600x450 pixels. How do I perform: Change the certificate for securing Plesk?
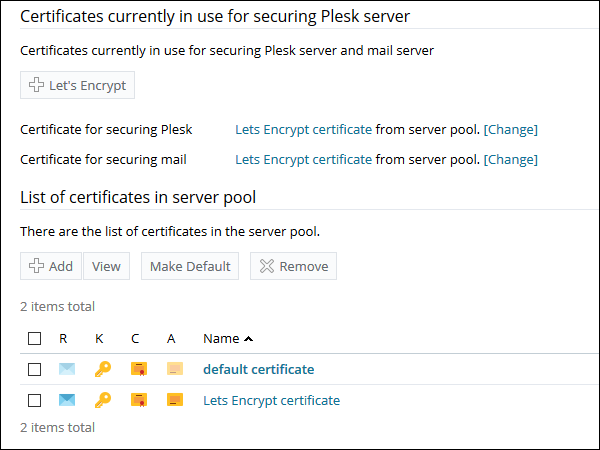click(511, 129)
